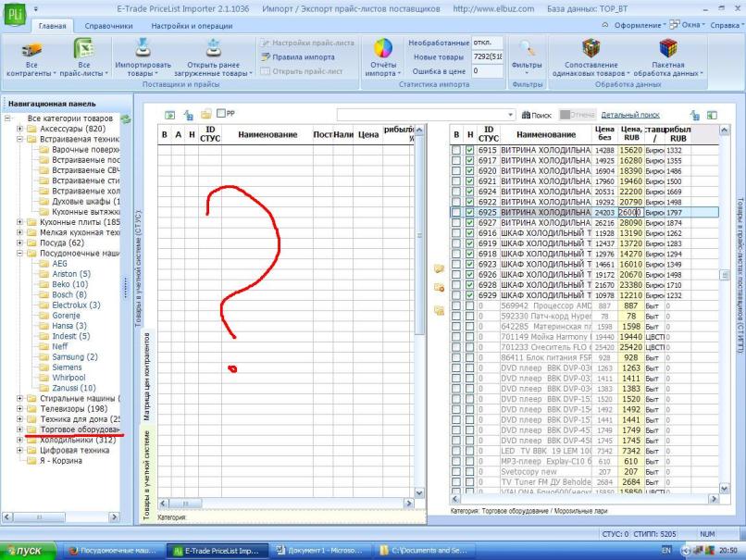
Task: Click the green refresh icon beside categories tree
Action: pyautogui.click(x=126, y=119)
